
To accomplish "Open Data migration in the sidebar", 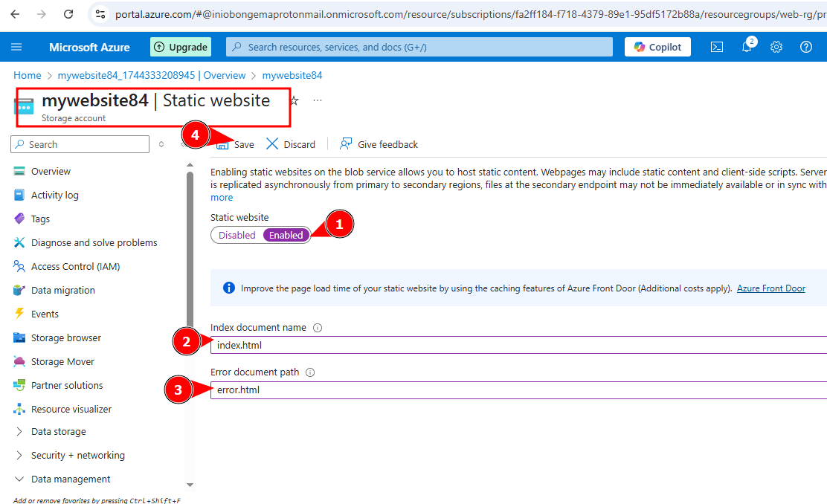I will pyautogui.click(x=62, y=291).
